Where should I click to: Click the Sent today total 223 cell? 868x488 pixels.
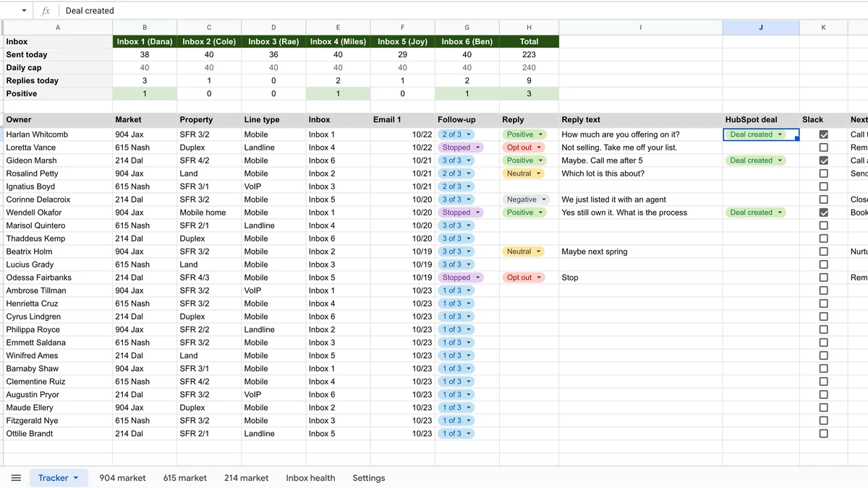pos(529,55)
